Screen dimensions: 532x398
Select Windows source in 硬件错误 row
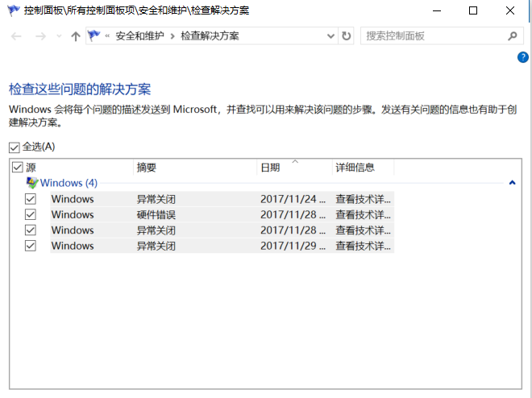click(73, 214)
